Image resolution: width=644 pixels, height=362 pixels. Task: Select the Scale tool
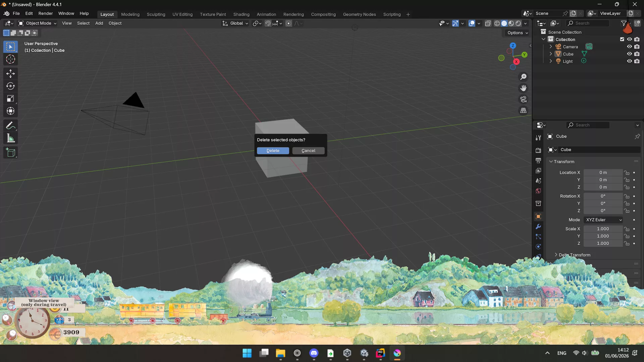click(x=10, y=99)
